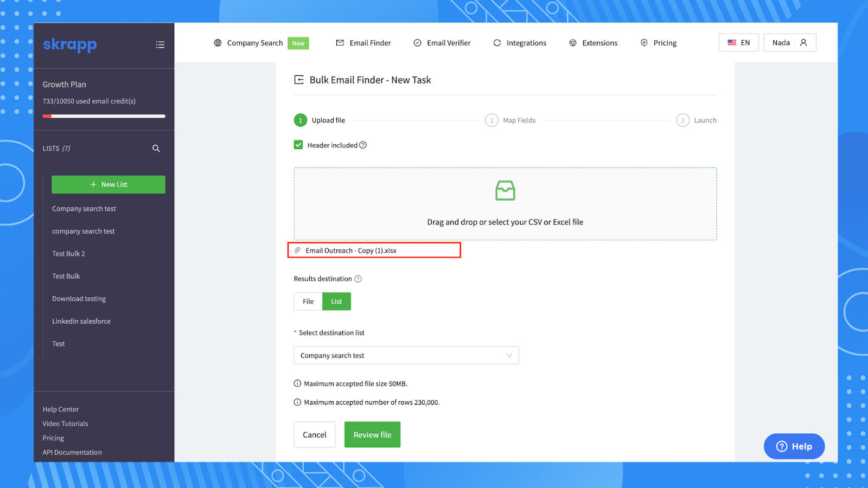Click the Integrations sync icon

[497, 43]
